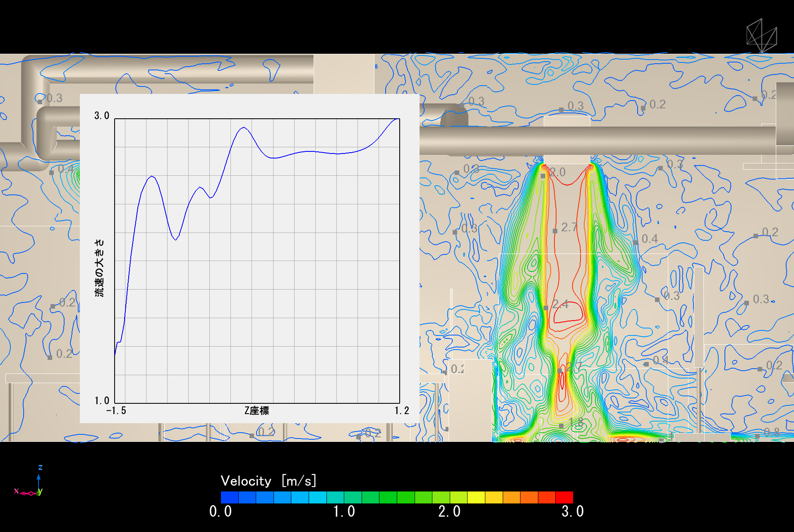This screenshot has height=532, width=794.
Task: Click the blue Z axis arrow of the triad
Action: pos(38,480)
